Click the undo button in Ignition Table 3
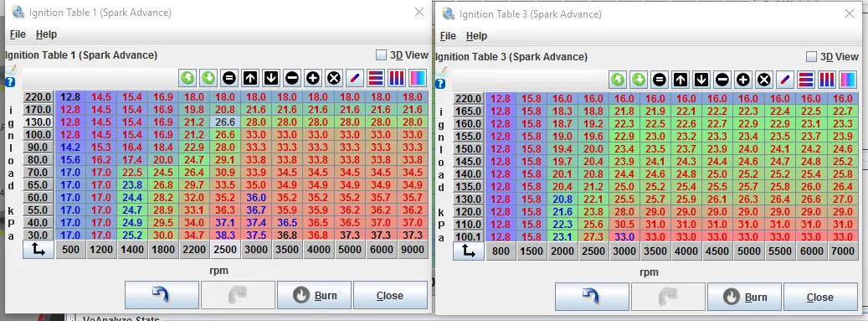 (592, 297)
